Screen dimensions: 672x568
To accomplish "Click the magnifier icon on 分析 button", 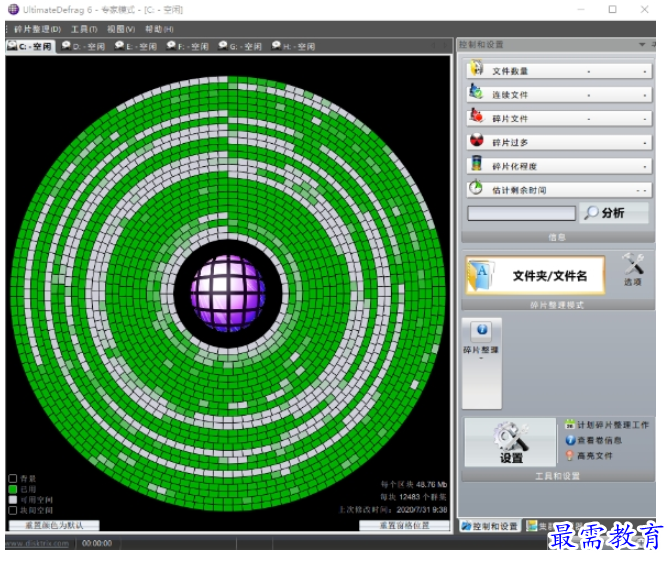I will 591,212.
